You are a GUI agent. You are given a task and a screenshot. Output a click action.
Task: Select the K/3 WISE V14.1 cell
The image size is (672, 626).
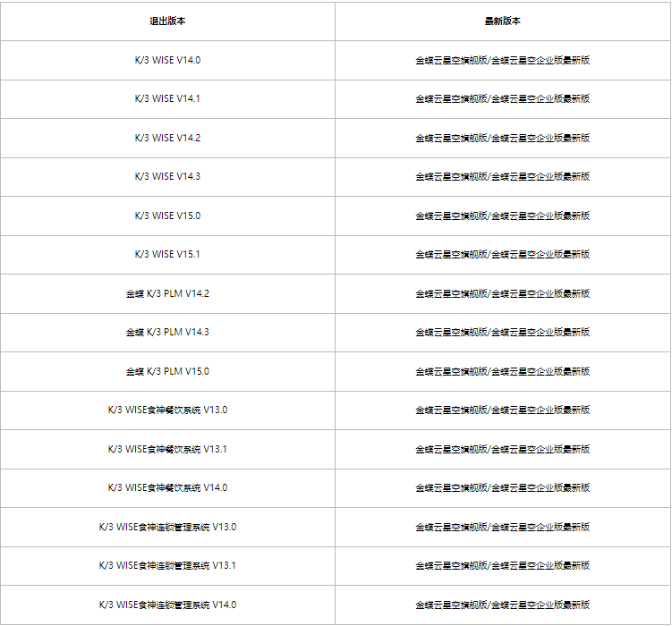[x=167, y=99]
